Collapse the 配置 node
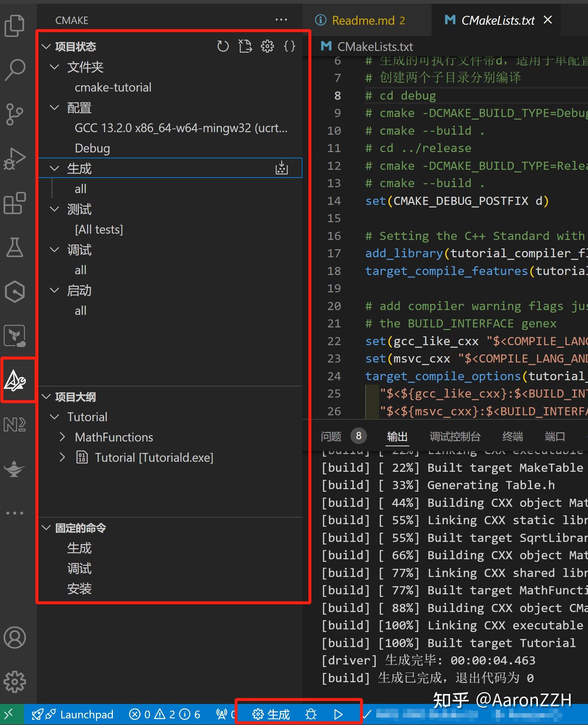 click(54, 107)
